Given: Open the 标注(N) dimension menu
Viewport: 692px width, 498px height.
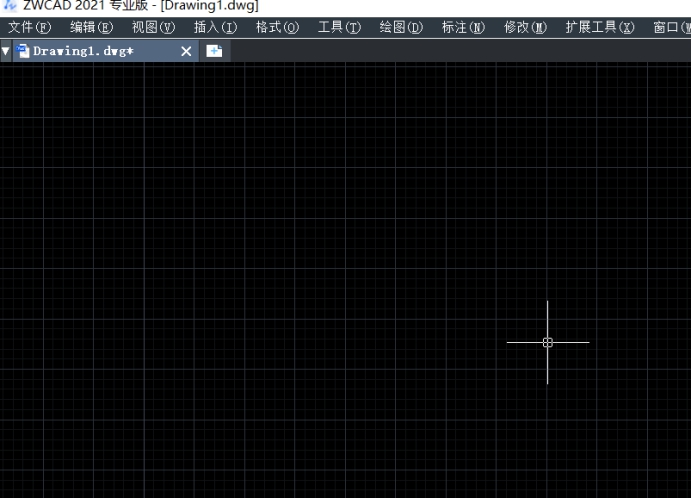Looking at the screenshot, I should coord(463,28).
